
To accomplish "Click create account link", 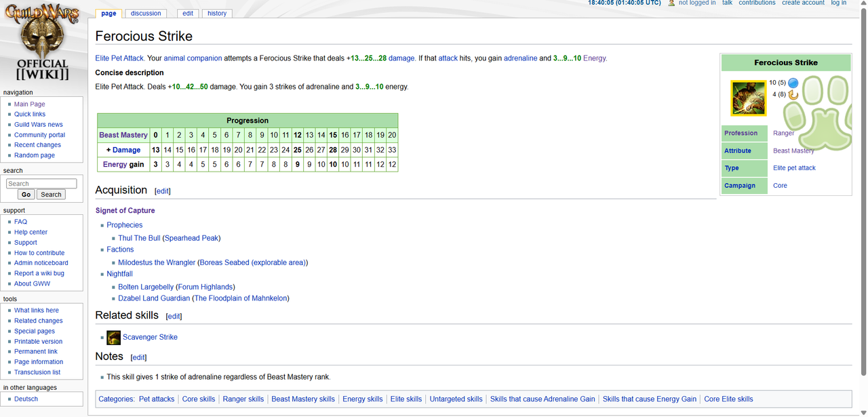I will (803, 3).
